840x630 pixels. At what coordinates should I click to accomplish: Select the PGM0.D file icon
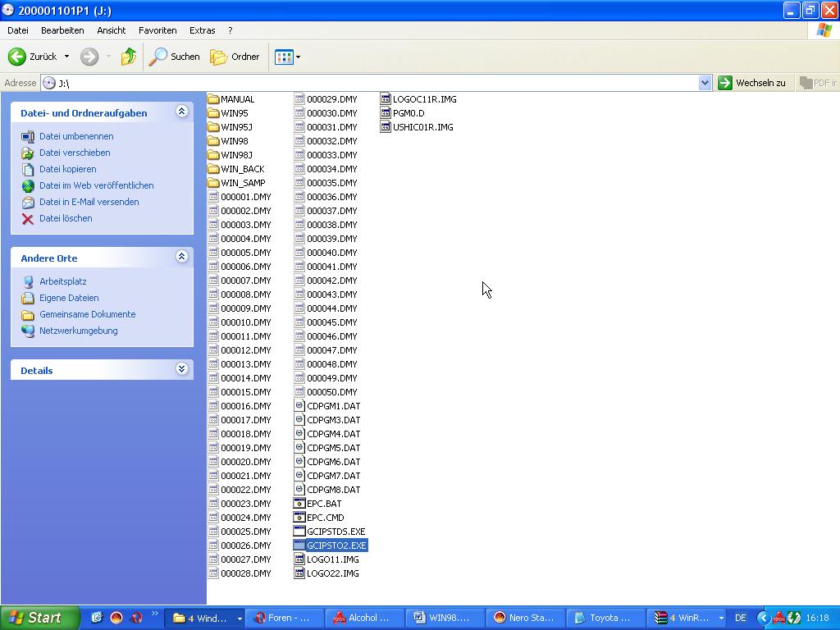(x=386, y=113)
